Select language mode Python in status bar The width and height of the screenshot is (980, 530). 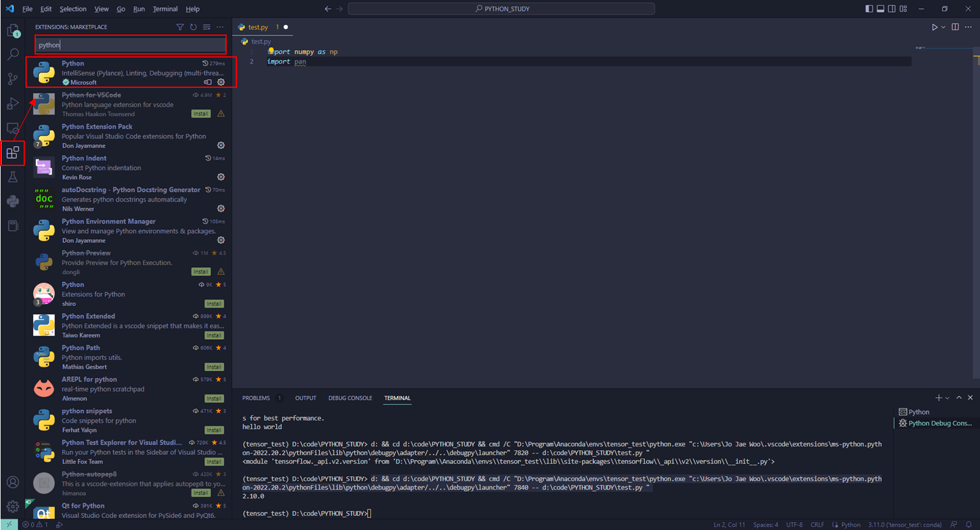coord(851,525)
